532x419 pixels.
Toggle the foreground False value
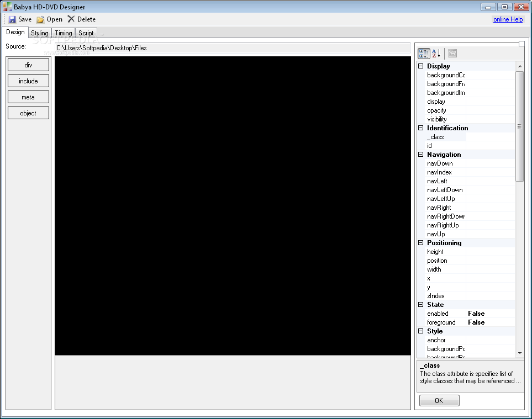pyautogui.click(x=491, y=322)
